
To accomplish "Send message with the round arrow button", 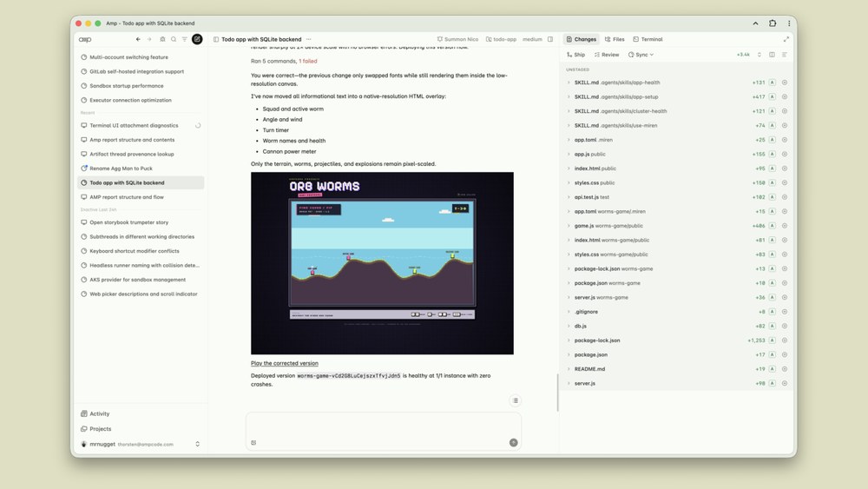I will pos(513,442).
